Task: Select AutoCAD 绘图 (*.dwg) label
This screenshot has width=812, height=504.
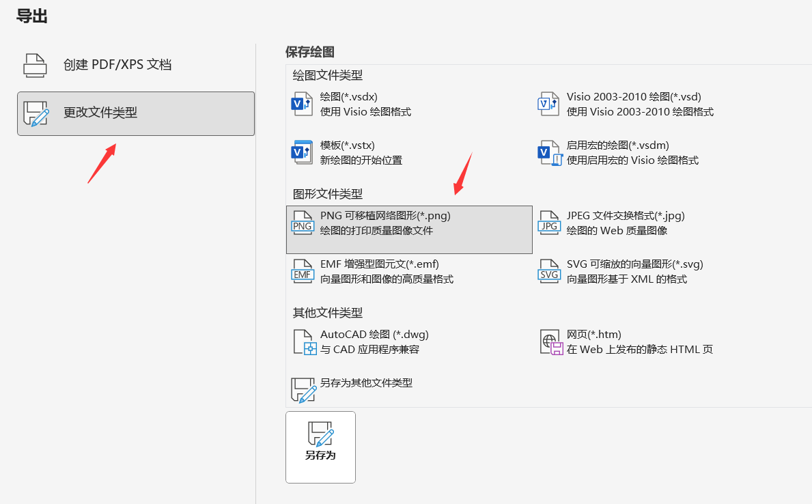Action: 374,335
